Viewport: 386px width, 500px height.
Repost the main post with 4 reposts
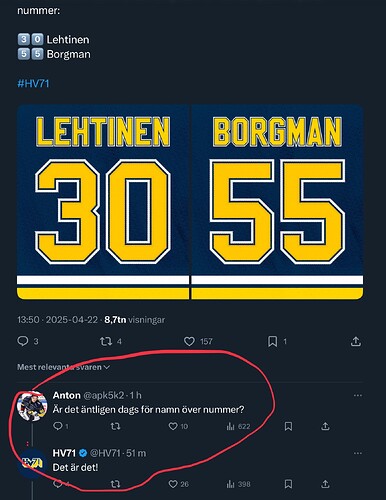(111, 341)
